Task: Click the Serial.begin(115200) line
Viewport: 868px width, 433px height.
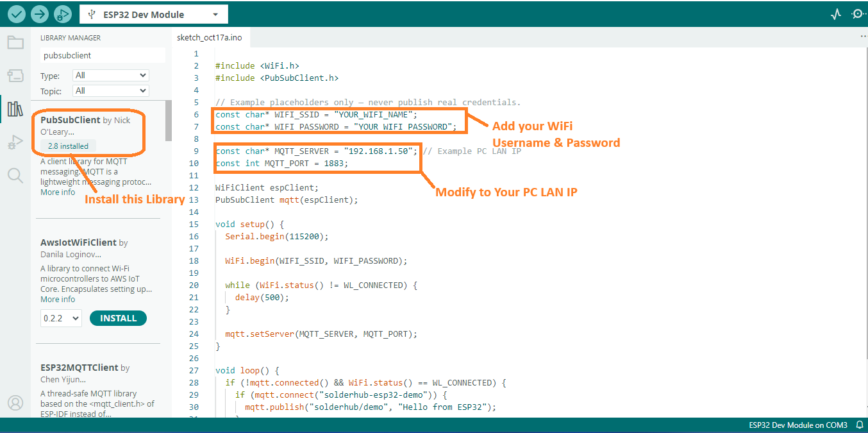Action: (x=276, y=237)
